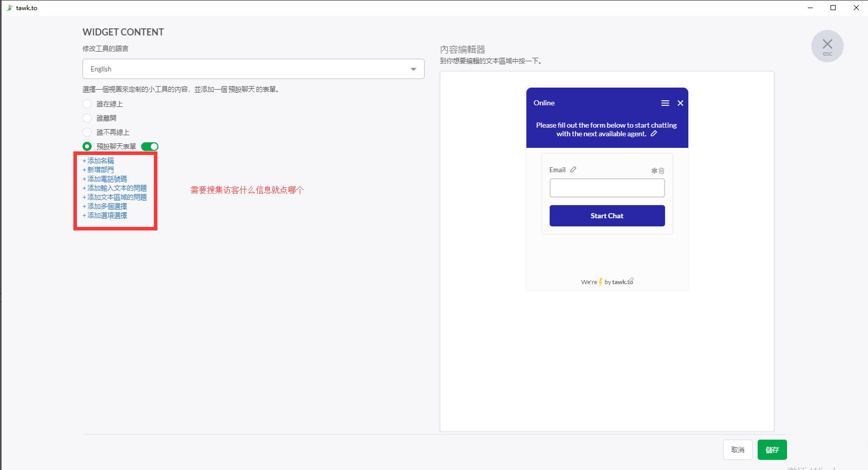Save changes with green 儲存 button
Viewport: 868px width, 470px height.
[x=772, y=450]
